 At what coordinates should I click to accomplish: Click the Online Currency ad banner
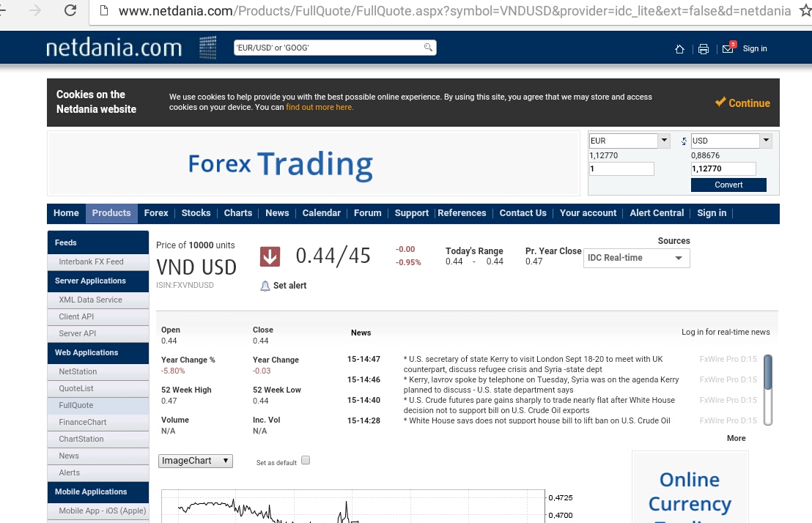[x=690, y=488]
